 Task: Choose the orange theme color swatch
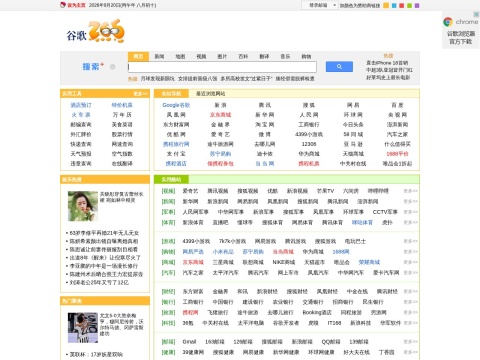coord(386,5)
